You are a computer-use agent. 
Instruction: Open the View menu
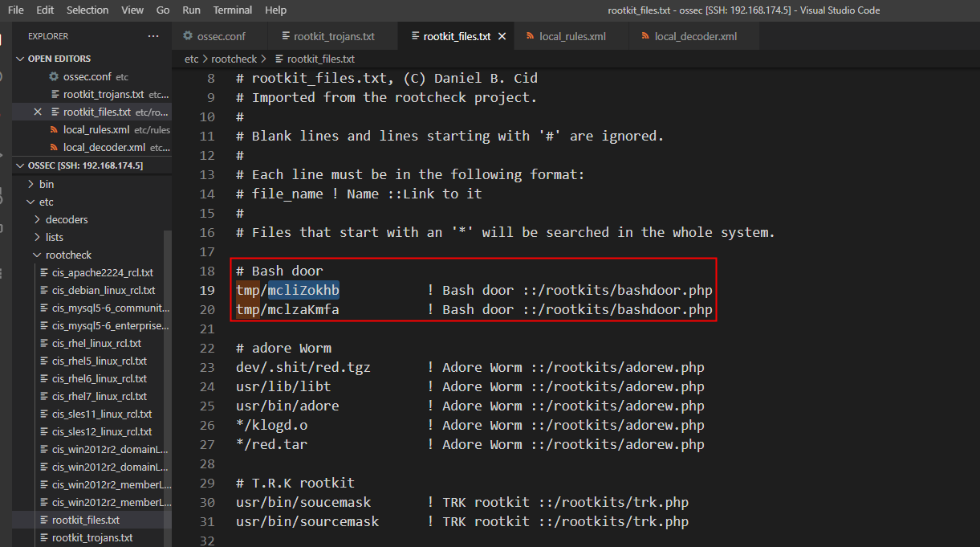coord(132,10)
